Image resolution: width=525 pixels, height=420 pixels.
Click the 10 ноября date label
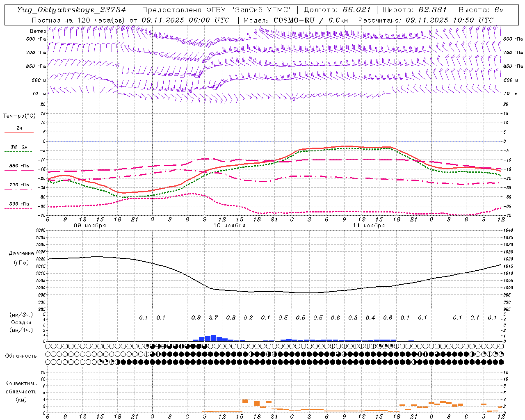229,226
